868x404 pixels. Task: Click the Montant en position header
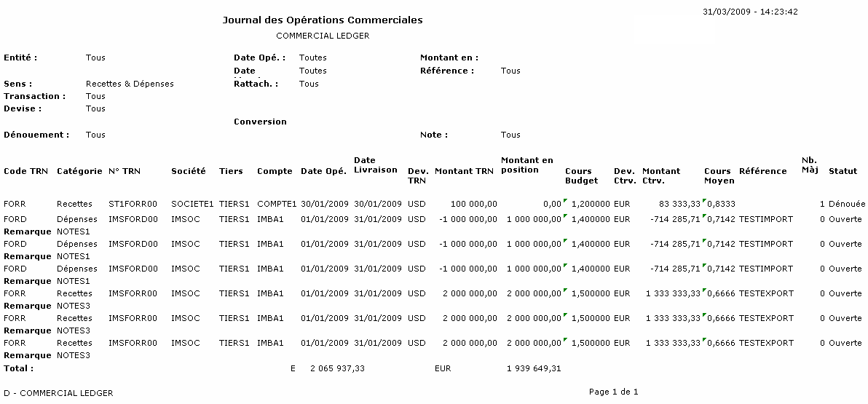pos(527,165)
